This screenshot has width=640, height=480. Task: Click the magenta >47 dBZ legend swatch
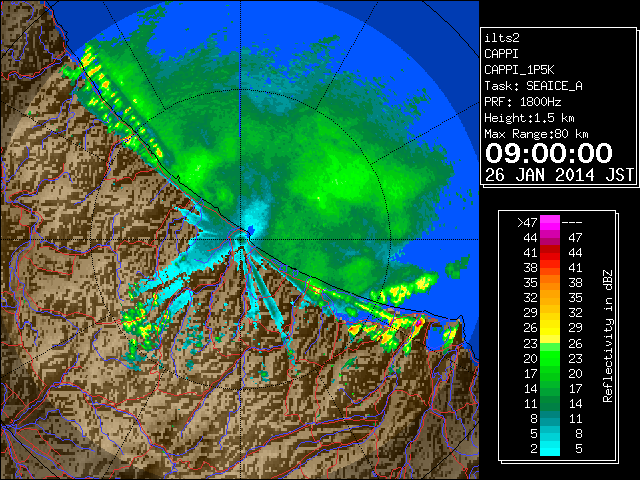pos(549,222)
